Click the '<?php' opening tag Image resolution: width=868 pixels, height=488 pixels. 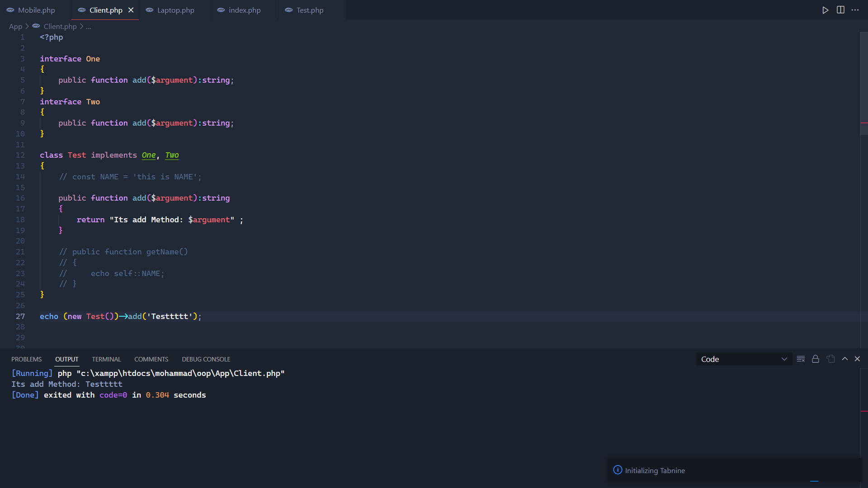click(x=52, y=37)
